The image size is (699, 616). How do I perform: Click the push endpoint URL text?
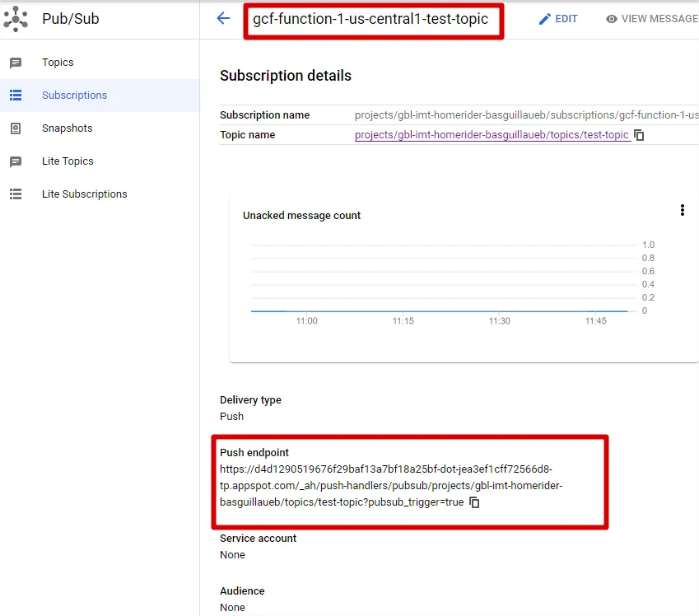pos(391,486)
